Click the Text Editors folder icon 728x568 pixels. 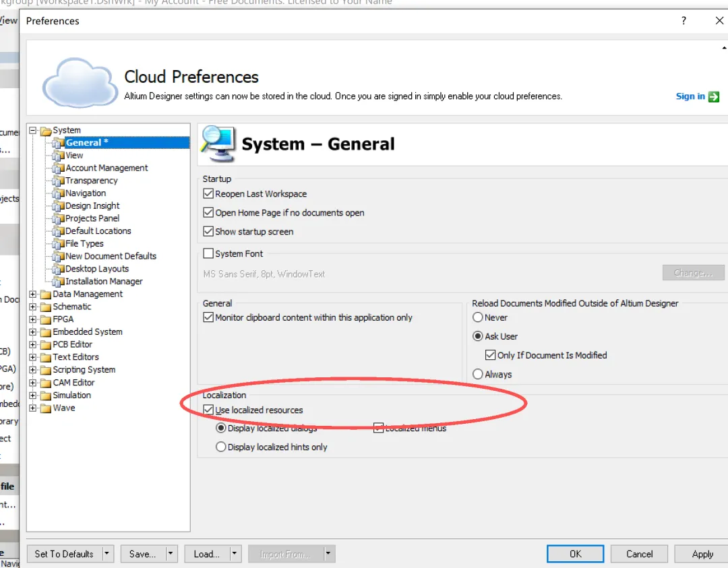point(46,357)
